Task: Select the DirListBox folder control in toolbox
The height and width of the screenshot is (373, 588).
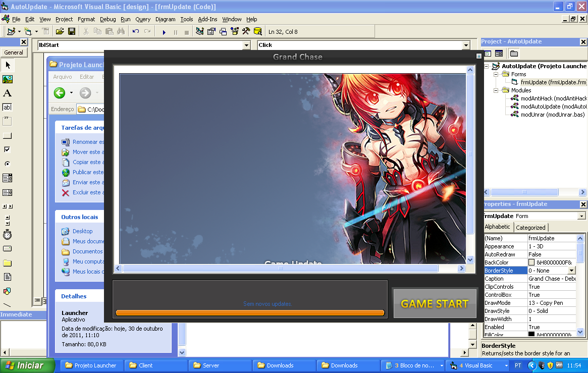Action: [x=8, y=263]
